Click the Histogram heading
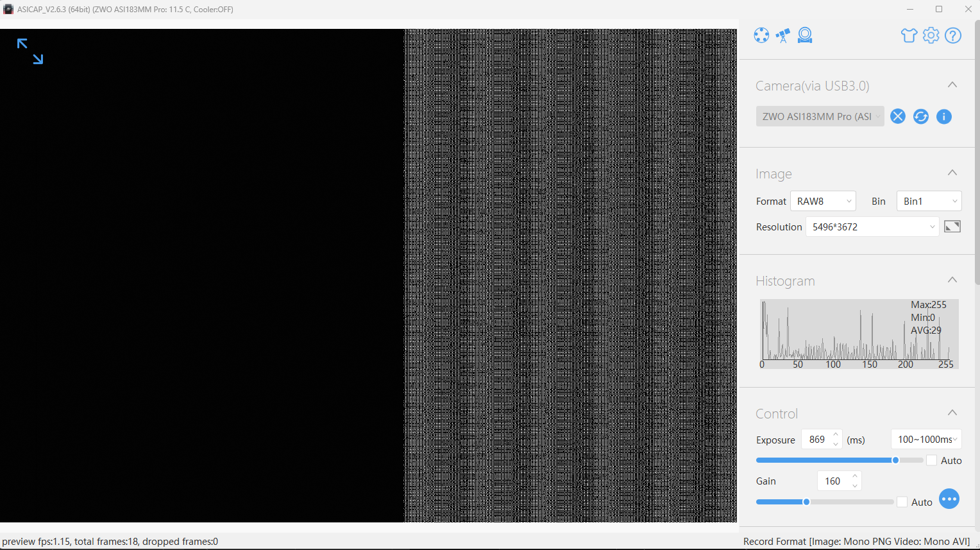The width and height of the screenshot is (980, 550). pos(785,280)
